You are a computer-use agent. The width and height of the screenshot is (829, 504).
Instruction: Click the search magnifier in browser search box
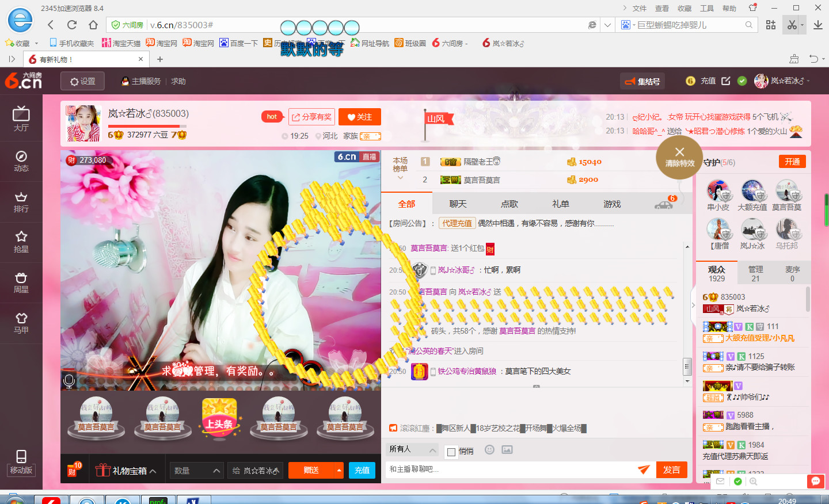tap(749, 25)
